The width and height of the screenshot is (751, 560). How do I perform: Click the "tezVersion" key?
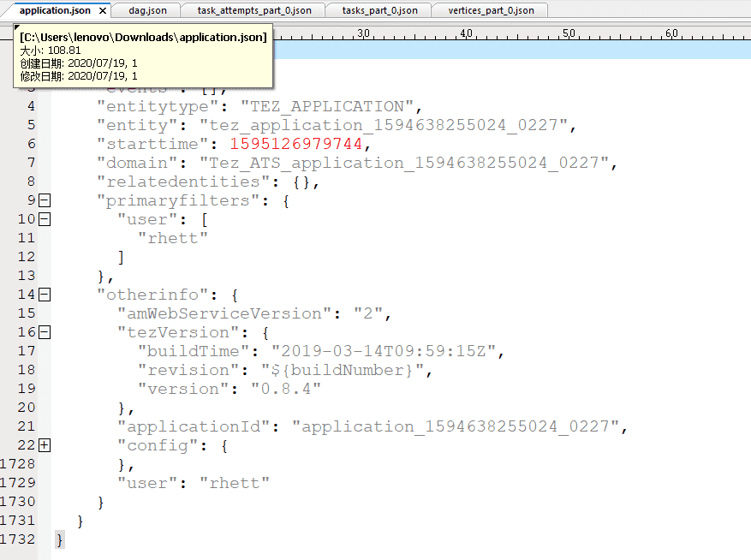click(178, 332)
